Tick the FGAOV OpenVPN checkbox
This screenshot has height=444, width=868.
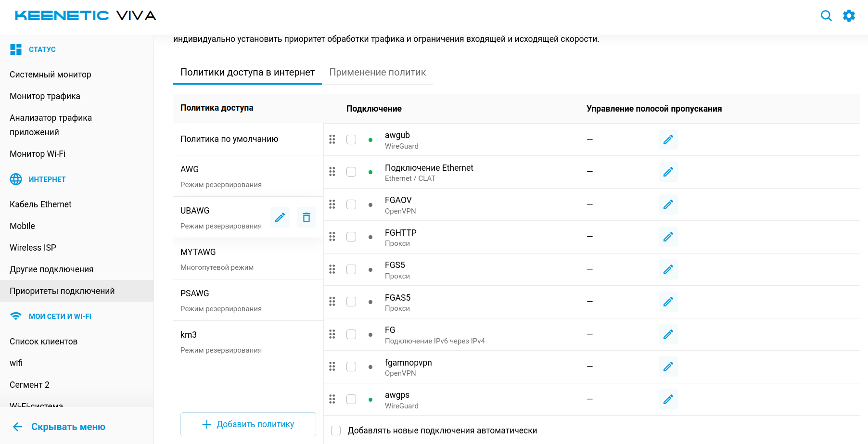pos(351,204)
